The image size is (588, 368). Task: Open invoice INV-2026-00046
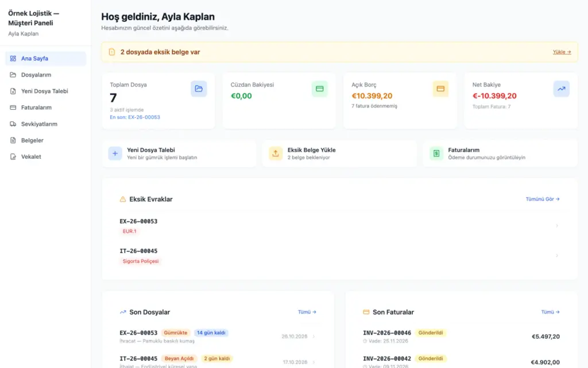(387, 333)
